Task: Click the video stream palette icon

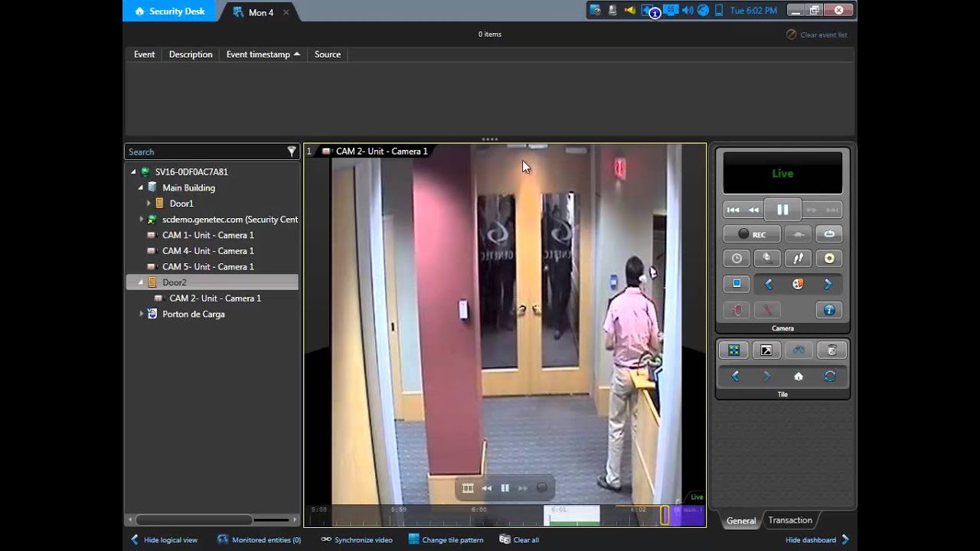Action: [x=798, y=284]
